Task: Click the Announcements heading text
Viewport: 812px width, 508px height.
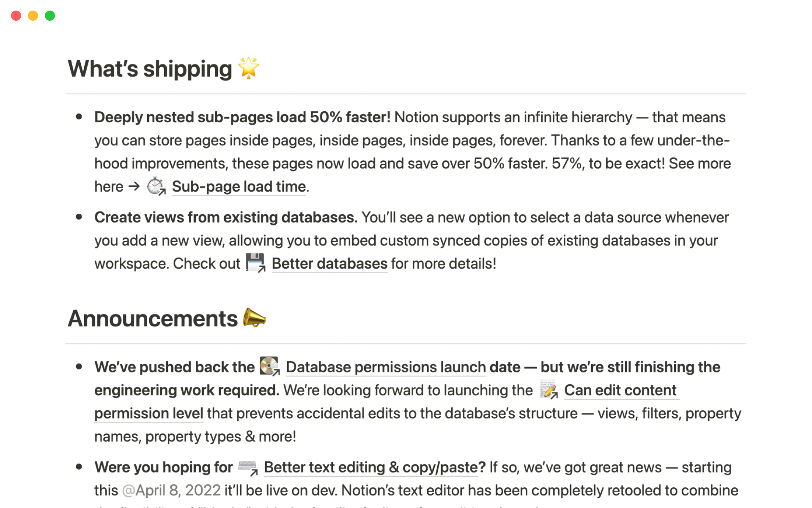Action: pyautogui.click(x=153, y=319)
